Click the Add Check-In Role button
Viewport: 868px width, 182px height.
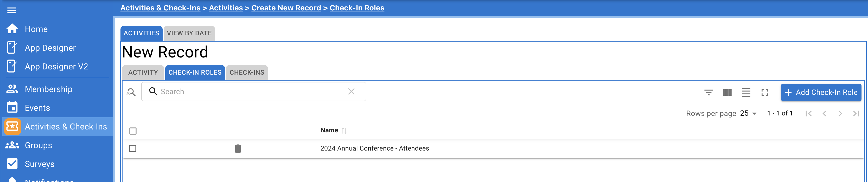821,92
